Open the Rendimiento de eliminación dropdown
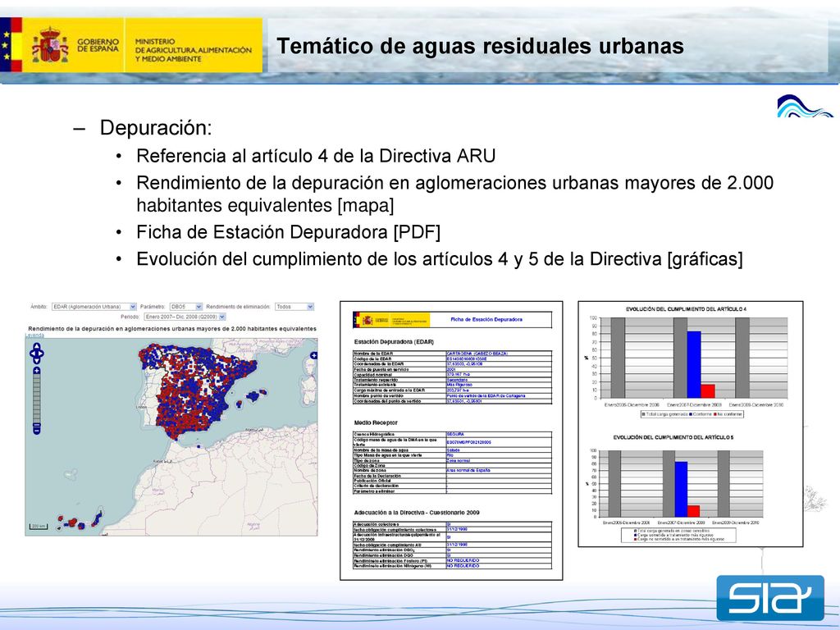840x630 pixels. point(294,307)
